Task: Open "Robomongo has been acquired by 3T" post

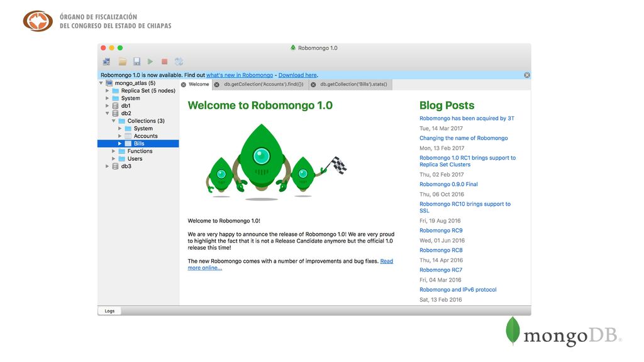Action: point(467,118)
